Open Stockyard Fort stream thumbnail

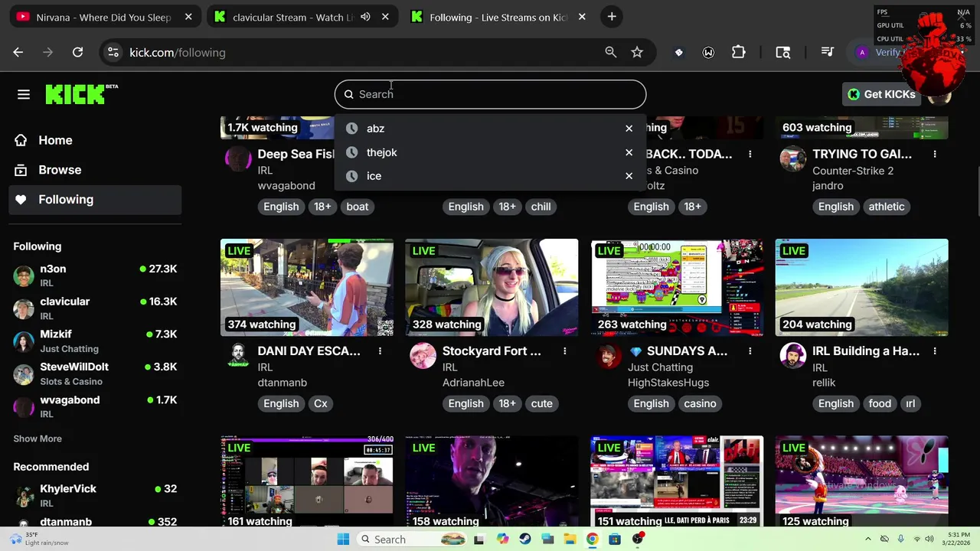pyautogui.click(x=492, y=288)
